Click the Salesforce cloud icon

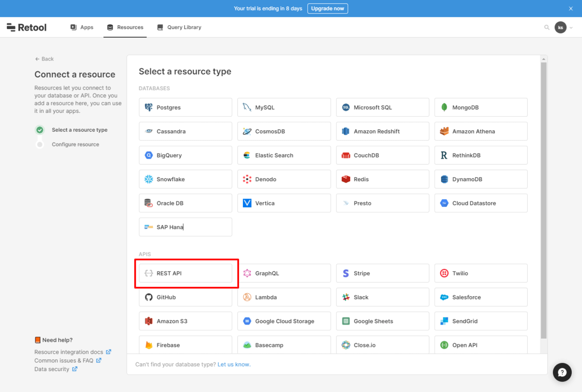[x=444, y=298]
